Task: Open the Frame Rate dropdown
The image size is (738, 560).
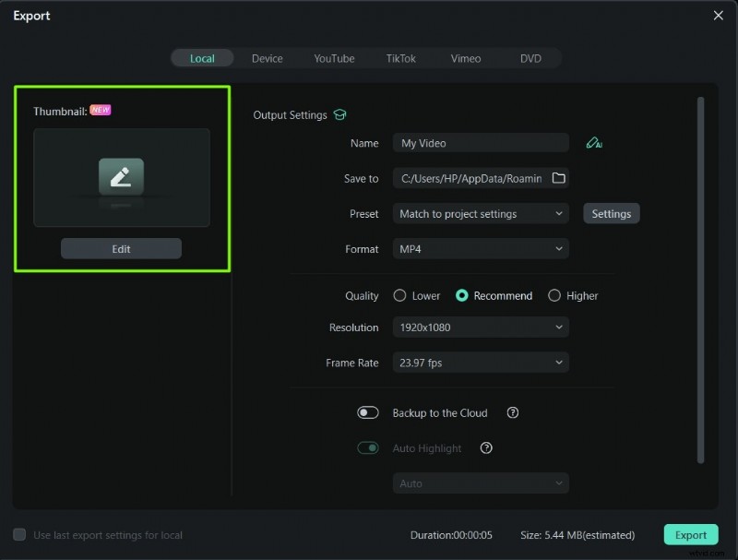Action: 480,363
